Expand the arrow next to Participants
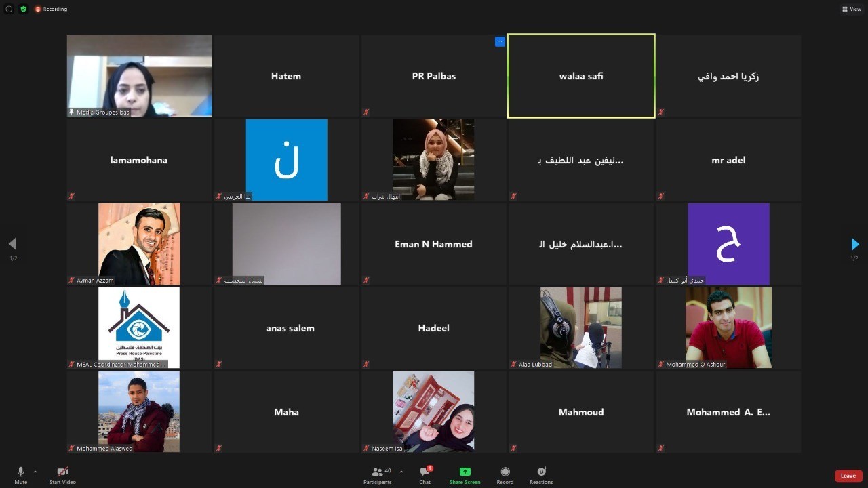 coord(401,472)
